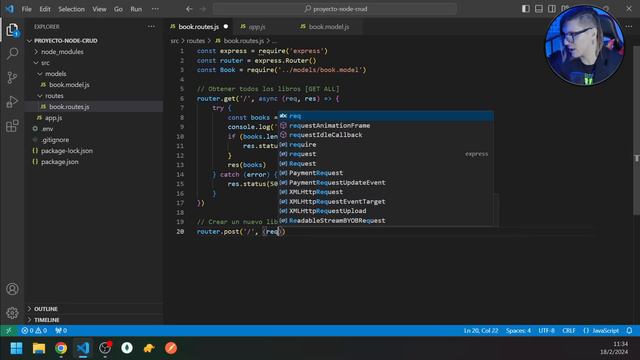Viewport: 640px width, 360px height.
Task: Open the Go menu
Action: [x=118, y=9]
